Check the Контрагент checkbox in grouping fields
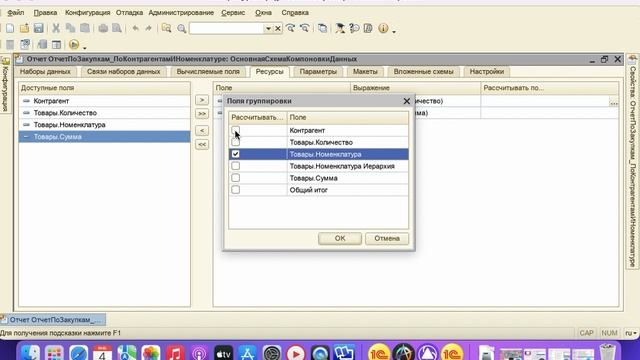Viewport: 640px width, 360px height. click(236, 130)
